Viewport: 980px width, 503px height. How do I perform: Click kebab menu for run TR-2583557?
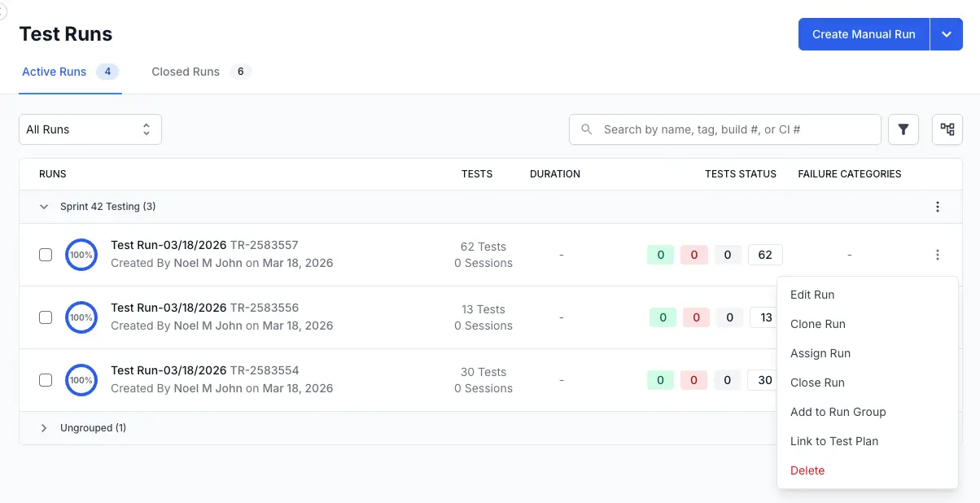pos(937,255)
